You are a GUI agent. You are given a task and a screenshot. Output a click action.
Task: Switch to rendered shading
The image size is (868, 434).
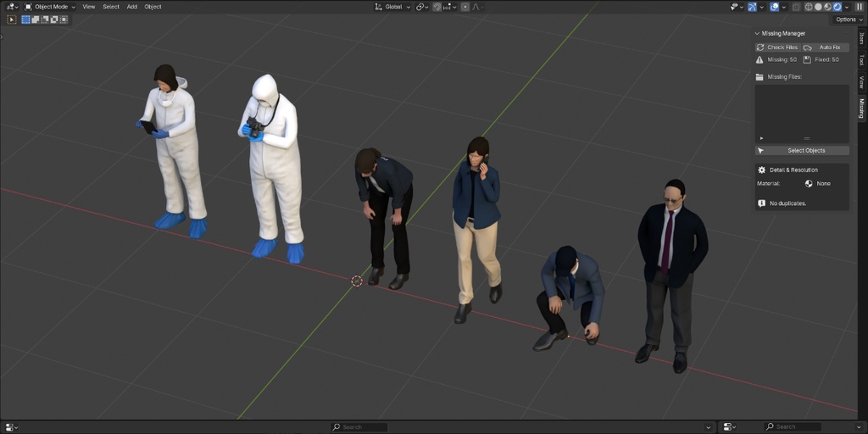click(837, 7)
